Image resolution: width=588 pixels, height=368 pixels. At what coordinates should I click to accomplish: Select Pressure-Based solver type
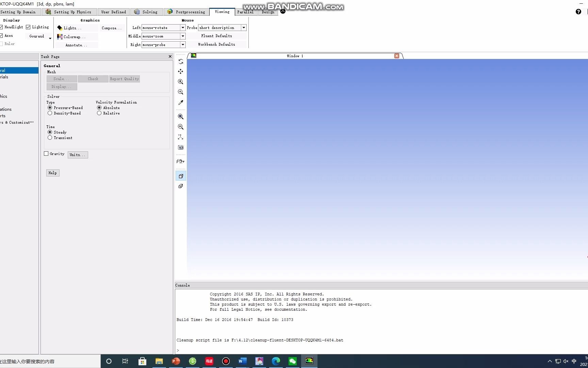tap(50, 108)
